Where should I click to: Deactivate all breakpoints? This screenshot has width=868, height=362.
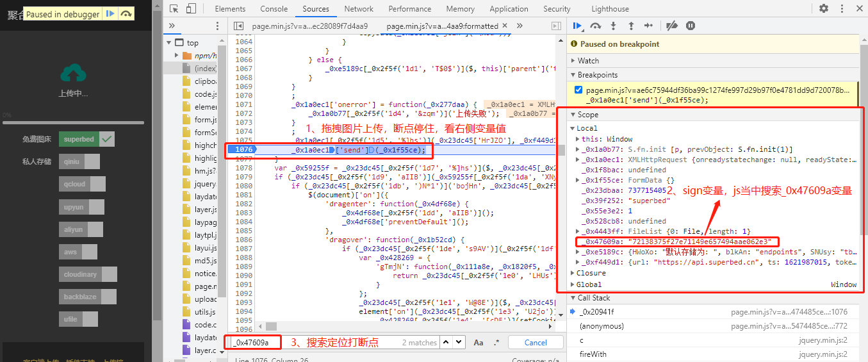(671, 26)
